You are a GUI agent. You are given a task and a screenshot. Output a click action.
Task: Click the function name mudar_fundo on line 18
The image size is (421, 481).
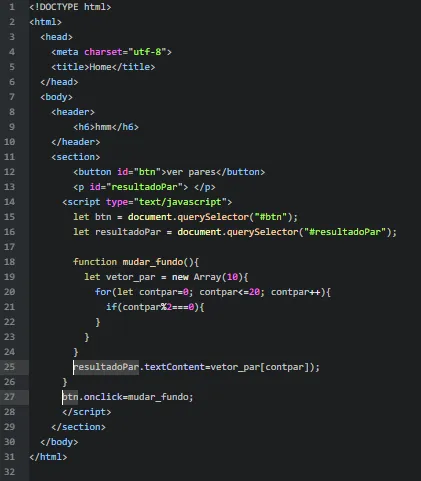153,262
